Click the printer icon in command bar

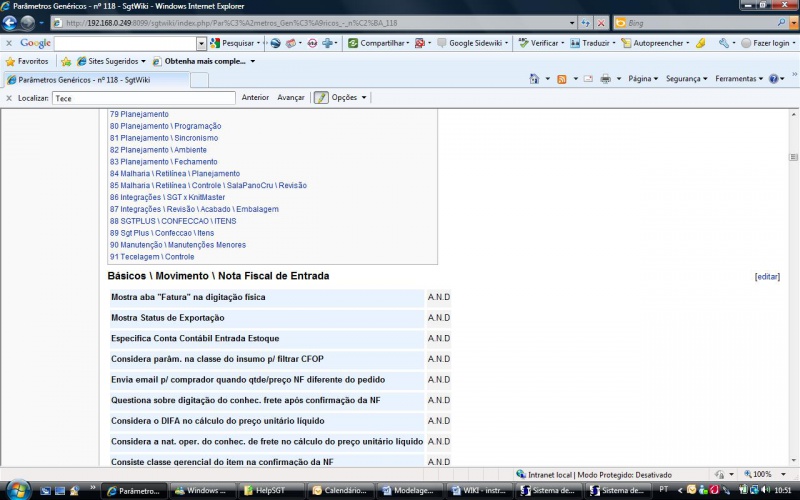[x=605, y=79]
